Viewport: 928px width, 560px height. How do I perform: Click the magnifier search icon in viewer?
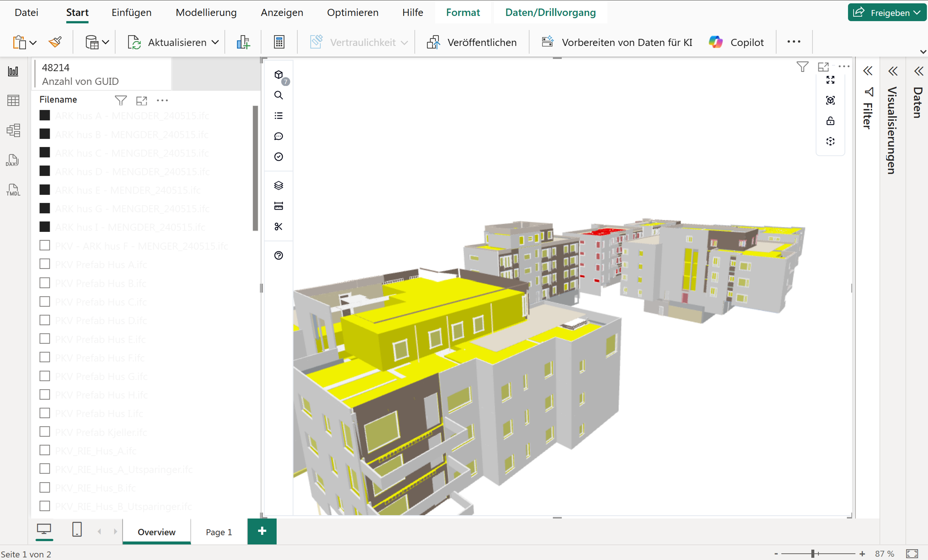pyautogui.click(x=278, y=95)
